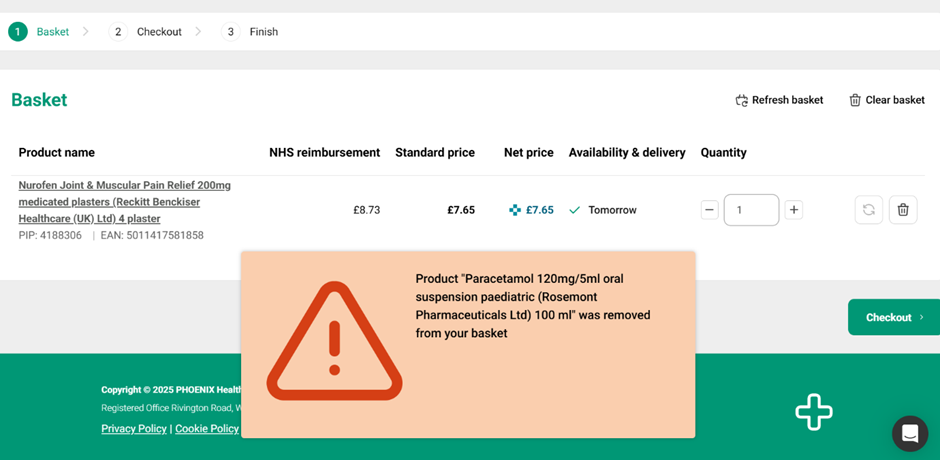
Task: Increase quantity with the plus button
Action: click(x=794, y=210)
